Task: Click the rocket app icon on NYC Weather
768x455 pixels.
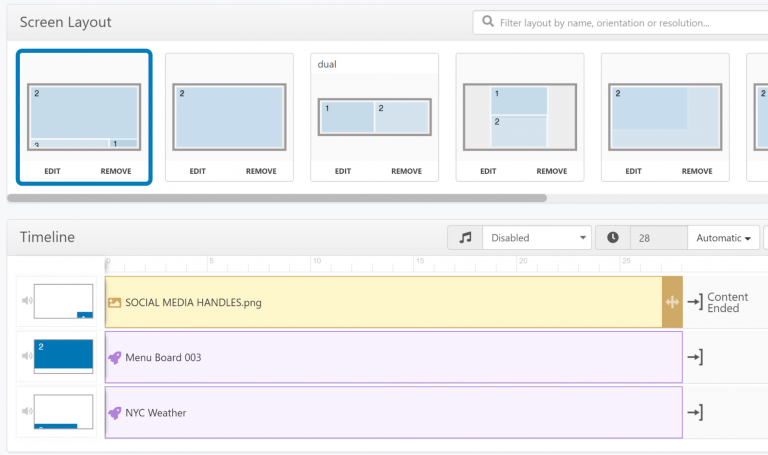Action: [115, 413]
